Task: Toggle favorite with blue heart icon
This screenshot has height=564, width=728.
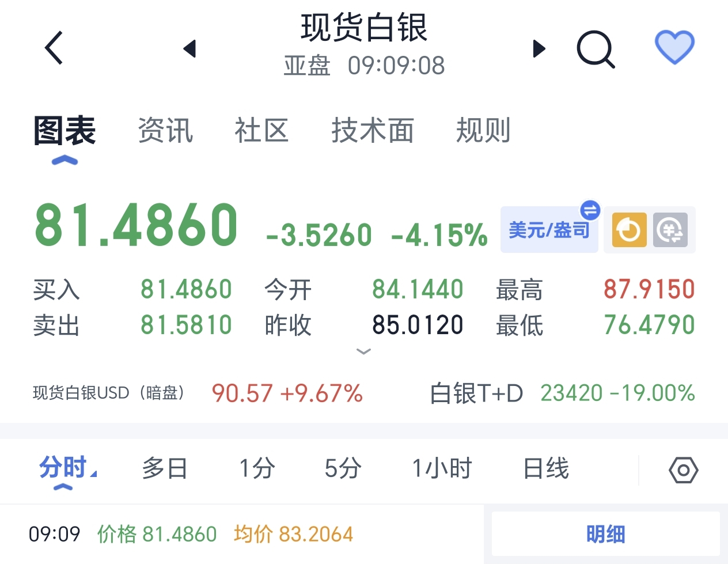Action: point(674,47)
